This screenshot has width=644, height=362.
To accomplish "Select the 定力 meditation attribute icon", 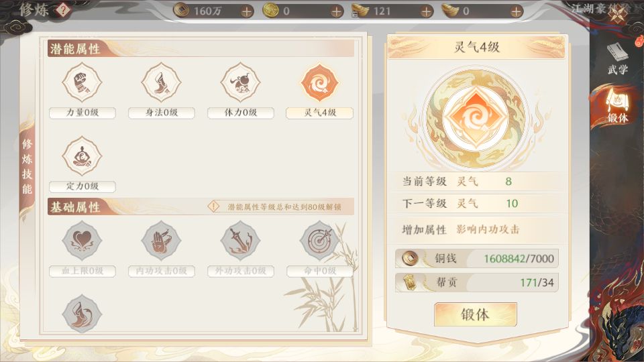I will [x=82, y=156].
